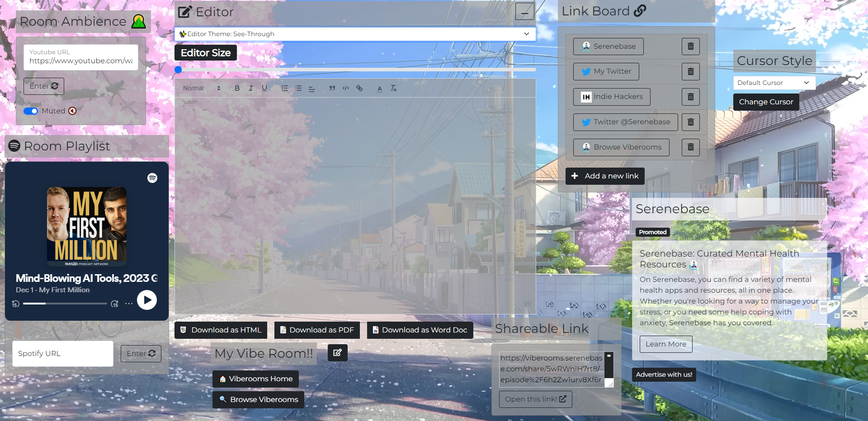Image resolution: width=868 pixels, height=421 pixels.
Task: Play the My First Million episode
Action: coord(147,300)
